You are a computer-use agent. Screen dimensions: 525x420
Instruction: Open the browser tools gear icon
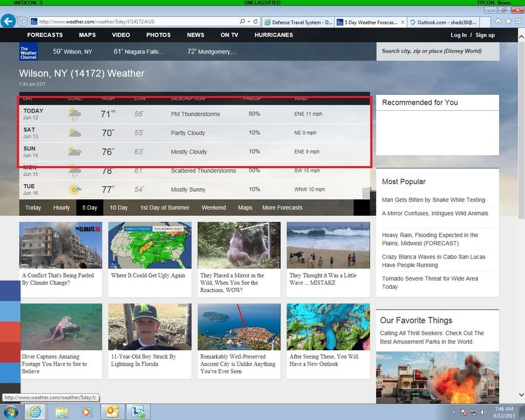tap(518, 22)
